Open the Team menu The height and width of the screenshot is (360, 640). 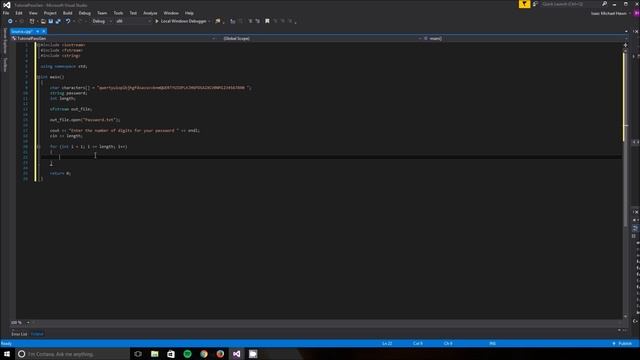tap(102, 13)
